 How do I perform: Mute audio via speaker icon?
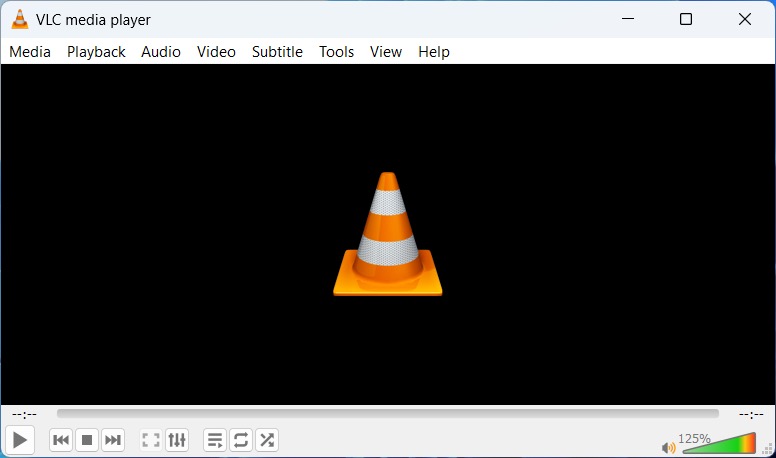coord(668,448)
